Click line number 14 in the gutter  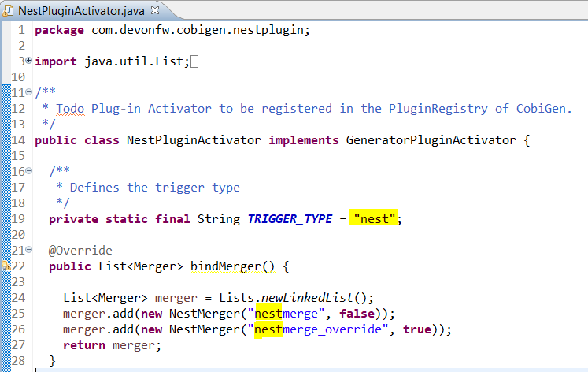click(x=18, y=140)
